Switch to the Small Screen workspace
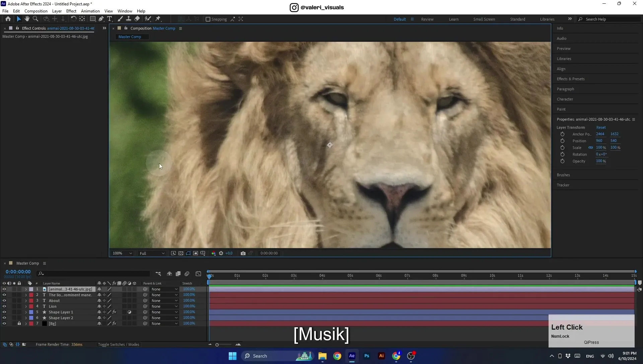The height and width of the screenshot is (364, 643). click(484, 19)
